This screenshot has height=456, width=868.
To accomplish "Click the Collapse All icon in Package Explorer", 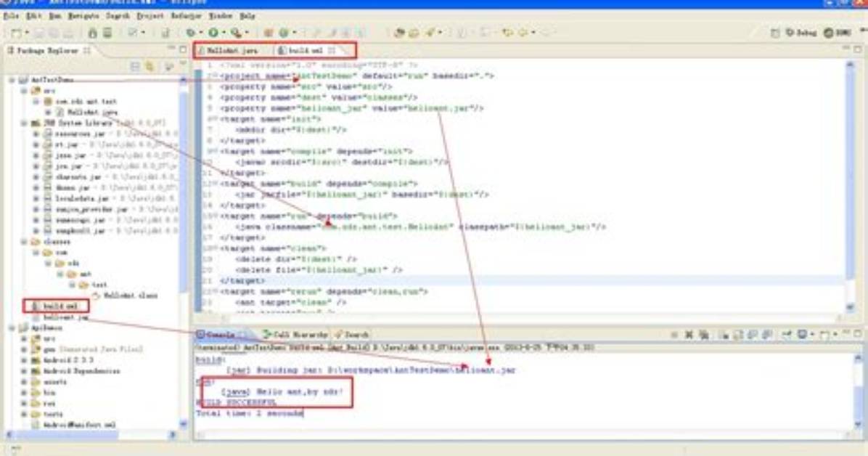I will pos(135,67).
